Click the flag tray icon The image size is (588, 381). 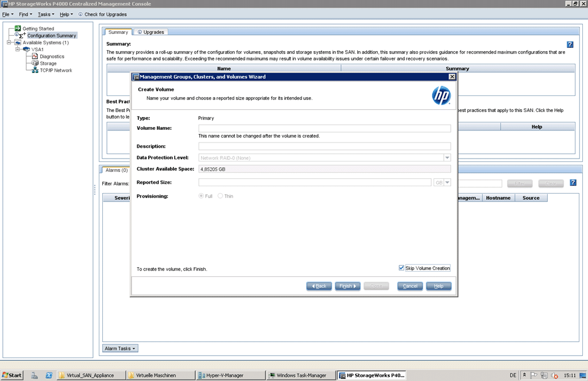pos(533,375)
